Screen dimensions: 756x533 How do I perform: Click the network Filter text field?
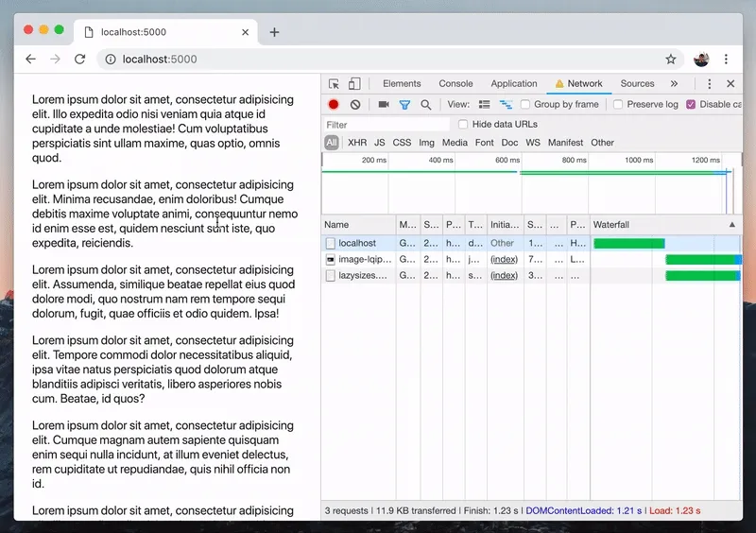pos(386,125)
